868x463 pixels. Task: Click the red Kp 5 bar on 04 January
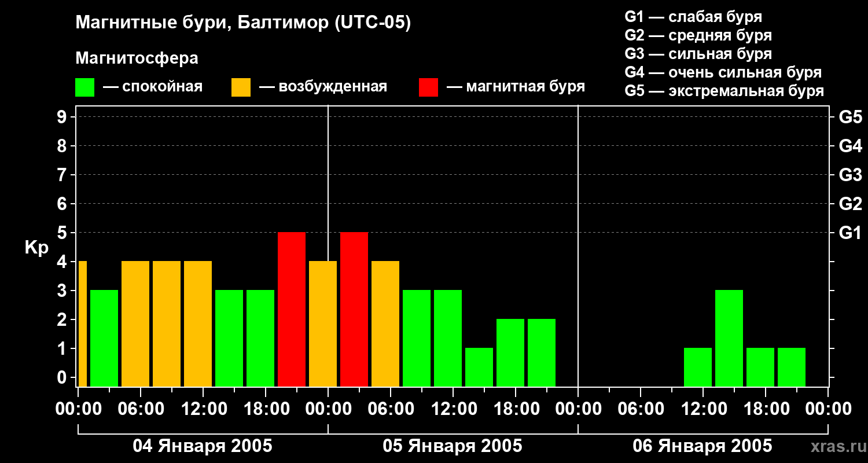coord(292,309)
